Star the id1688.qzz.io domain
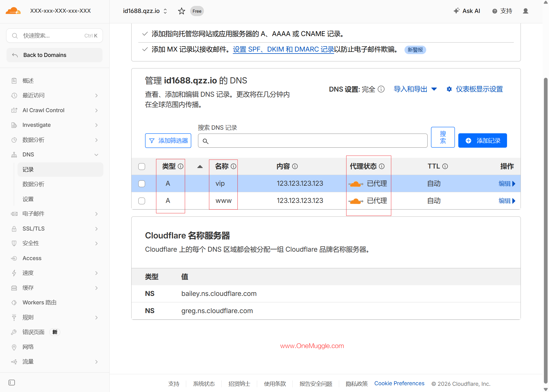This screenshot has height=392, width=549. [x=182, y=11]
